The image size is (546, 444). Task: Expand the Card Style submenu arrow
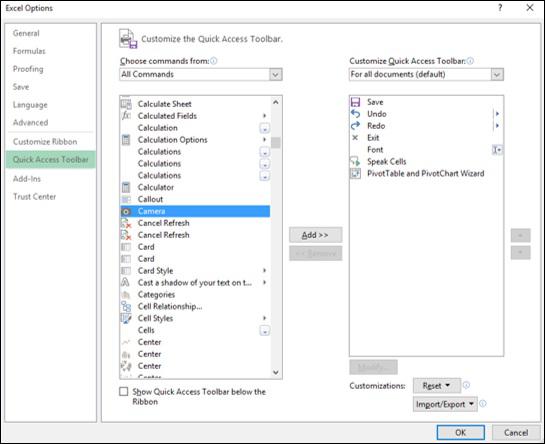click(x=265, y=271)
